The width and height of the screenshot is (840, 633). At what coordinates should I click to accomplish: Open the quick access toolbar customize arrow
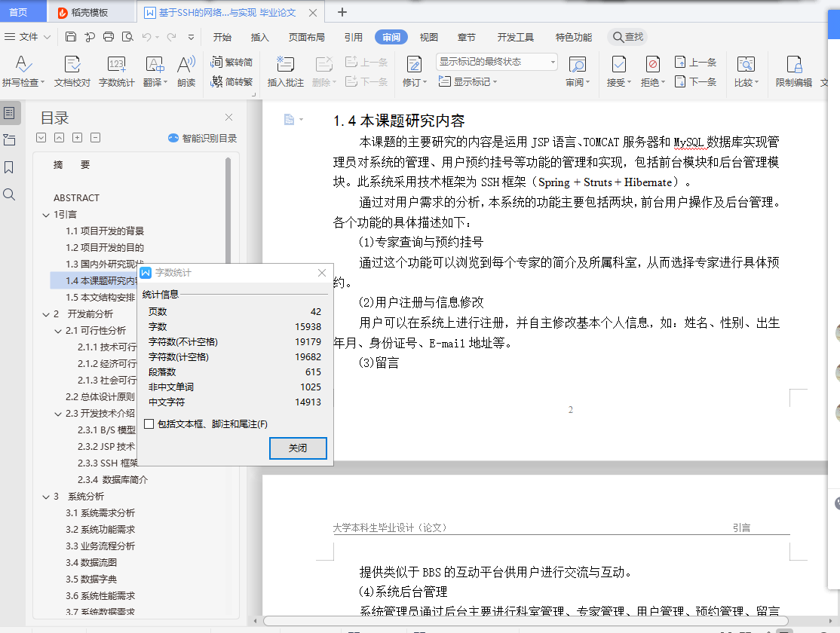[x=191, y=37]
